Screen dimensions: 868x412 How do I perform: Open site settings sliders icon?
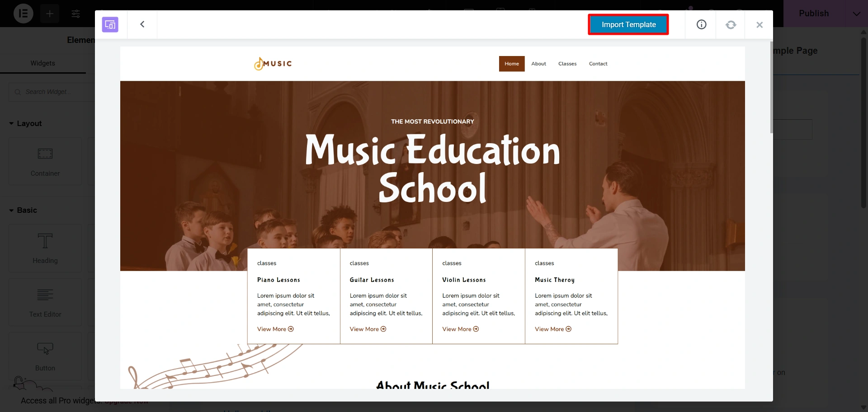[76, 14]
